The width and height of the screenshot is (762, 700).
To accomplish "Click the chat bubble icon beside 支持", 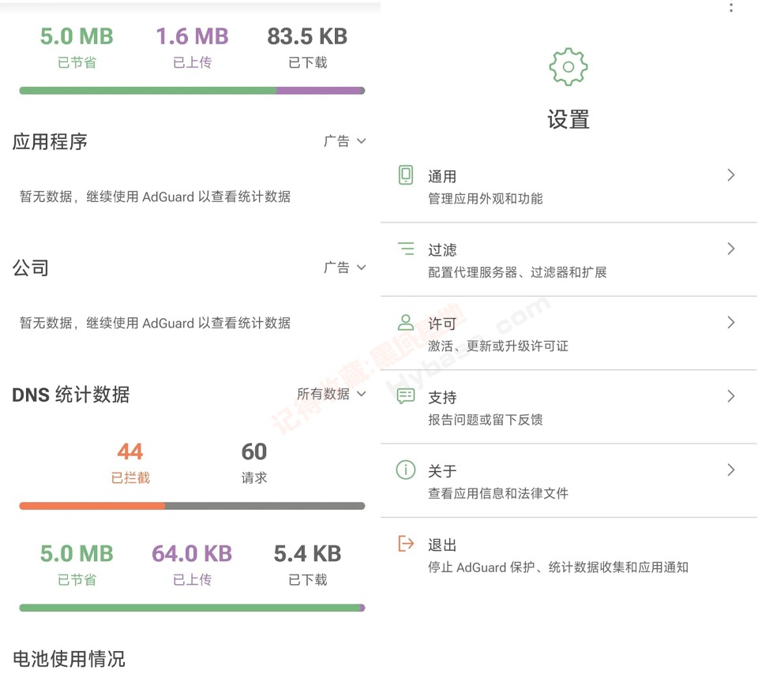I will coord(405,396).
